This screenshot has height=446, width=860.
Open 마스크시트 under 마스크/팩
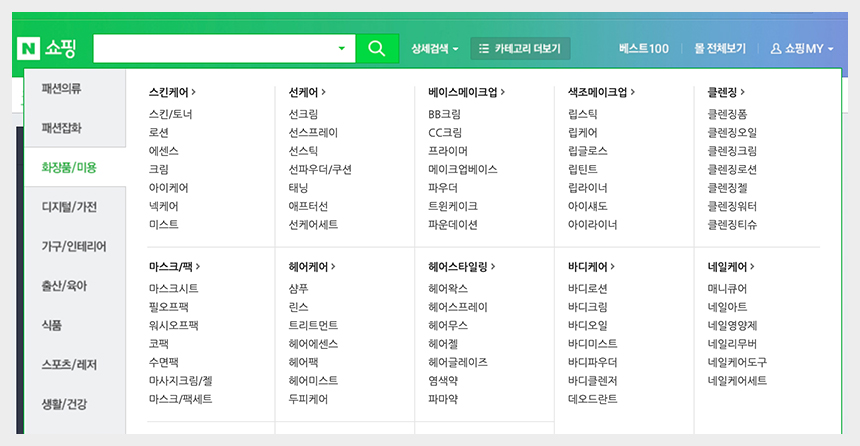pos(173,289)
